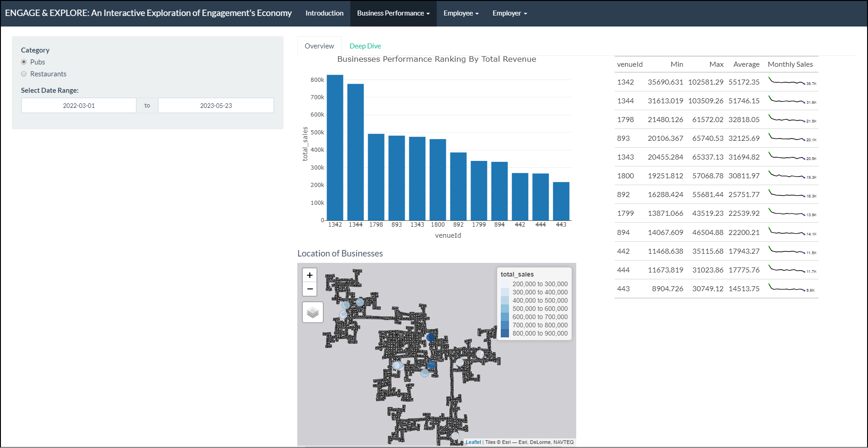This screenshot has width=868, height=448.
Task: Click the bar for venue 443
Action: click(561, 201)
